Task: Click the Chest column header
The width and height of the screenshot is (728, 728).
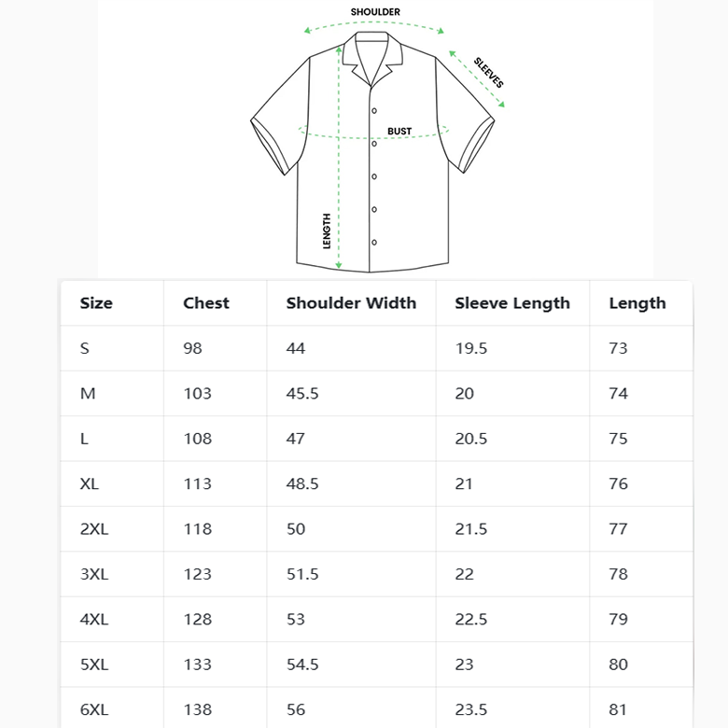Action: (206, 303)
